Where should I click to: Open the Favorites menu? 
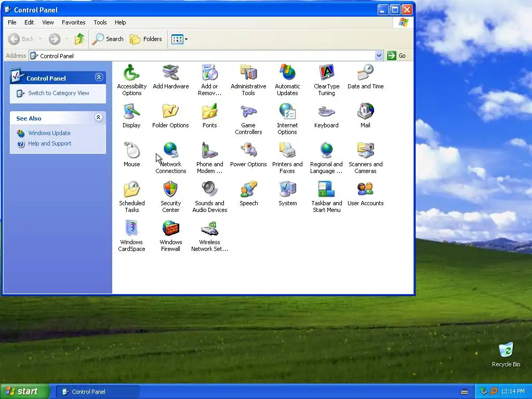(74, 22)
